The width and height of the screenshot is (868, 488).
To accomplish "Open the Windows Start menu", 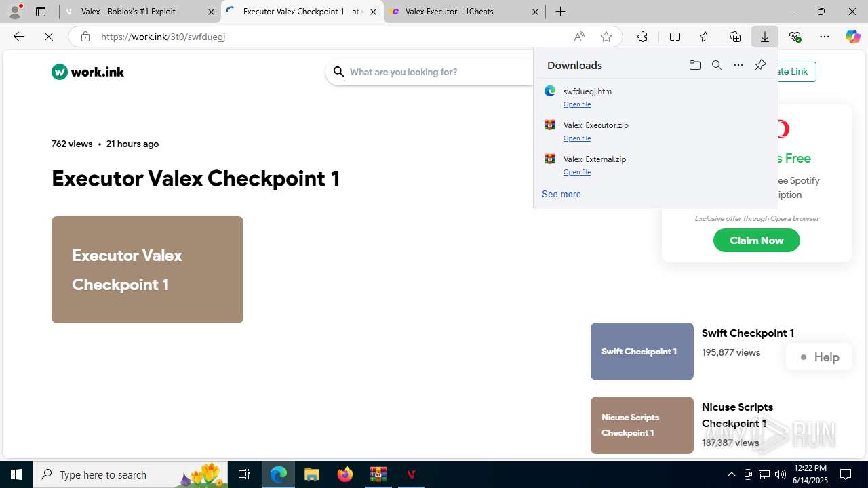I will (x=16, y=474).
